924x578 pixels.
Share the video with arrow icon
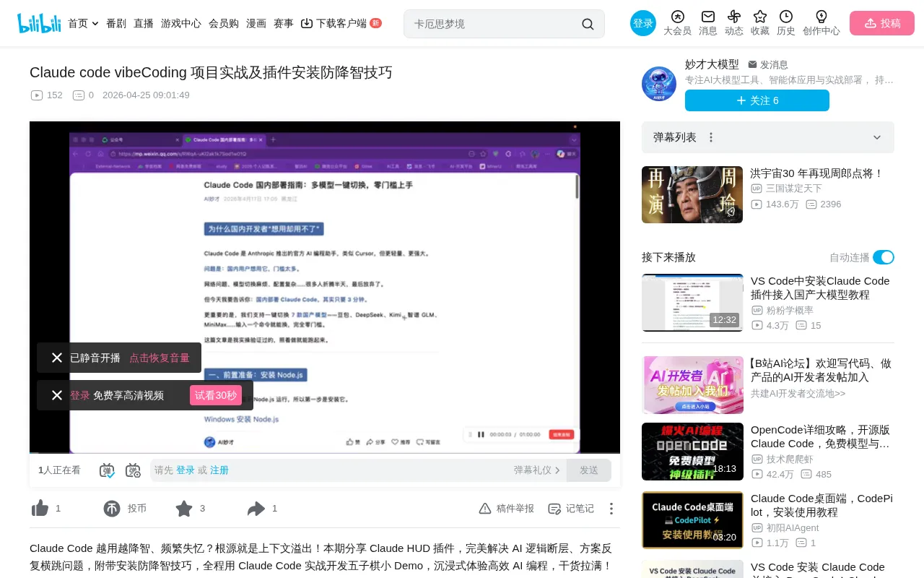256,509
